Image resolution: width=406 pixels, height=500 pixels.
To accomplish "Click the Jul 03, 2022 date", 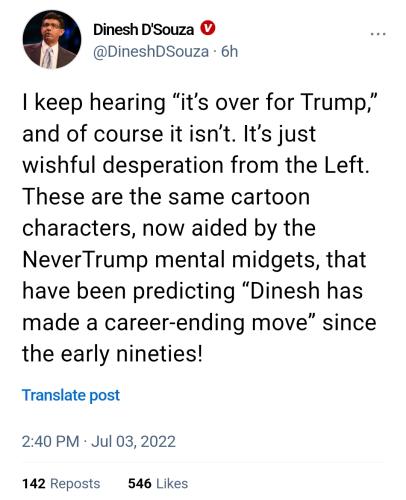I will pyautogui.click(x=133, y=442).
